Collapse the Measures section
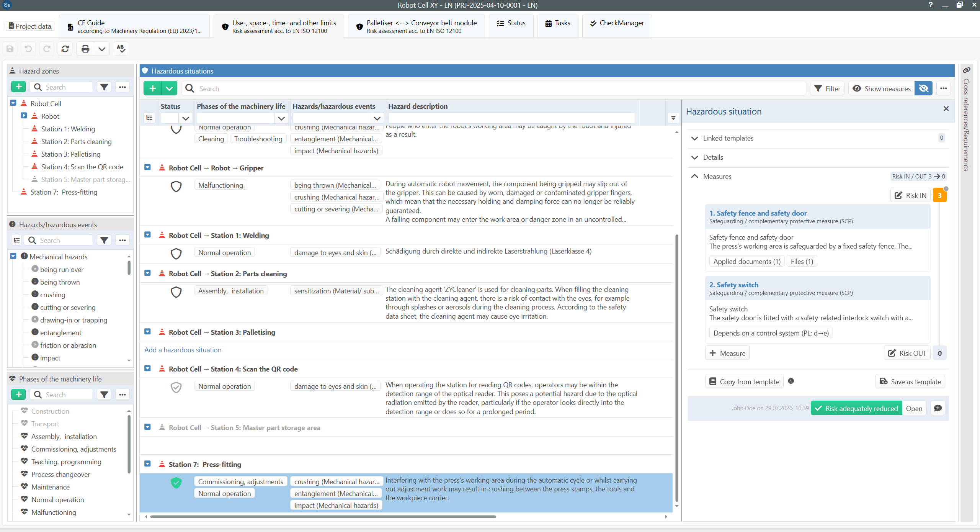The height and width of the screenshot is (532, 980). (x=695, y=176)
